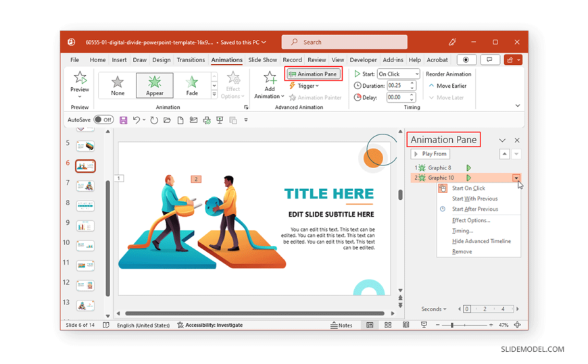This screenshot has height=364, width=588.
Task: Switch to Slide Sorter view
Action: [388, 325]
